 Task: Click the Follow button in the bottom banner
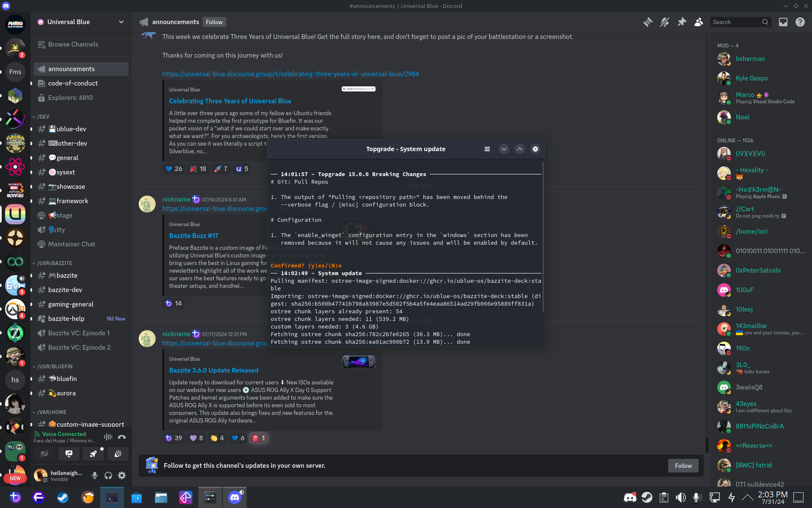[x=683, y=466]
